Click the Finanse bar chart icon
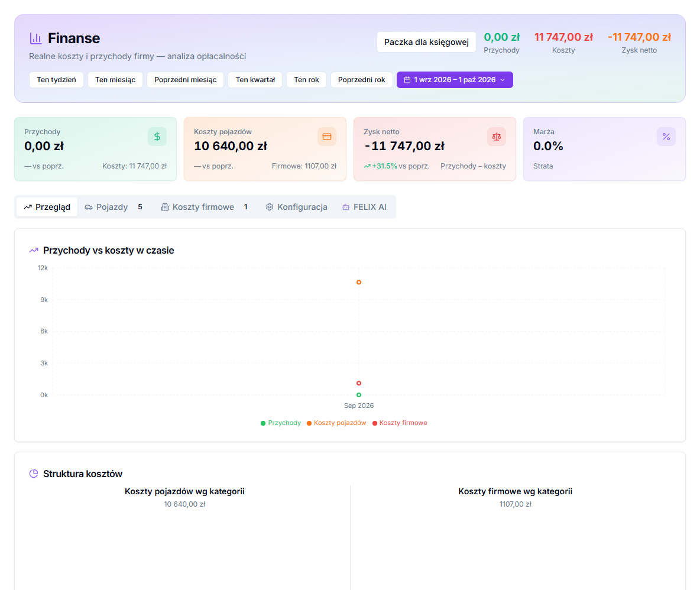 click(x=35, y=38)
